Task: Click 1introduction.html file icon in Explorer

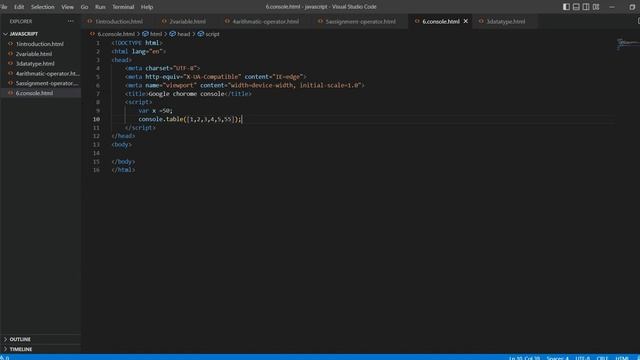Action: tap(11, 44)
